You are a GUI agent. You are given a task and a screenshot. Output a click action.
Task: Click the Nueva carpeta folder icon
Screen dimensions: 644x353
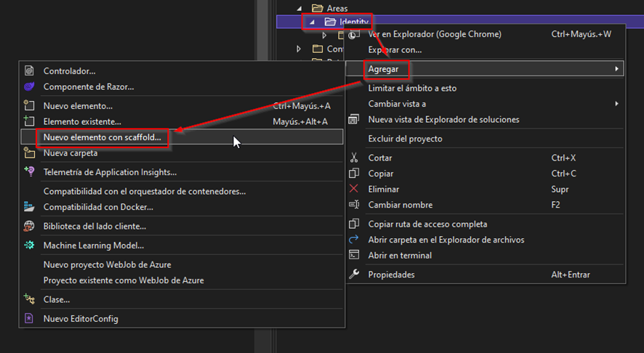29,153
